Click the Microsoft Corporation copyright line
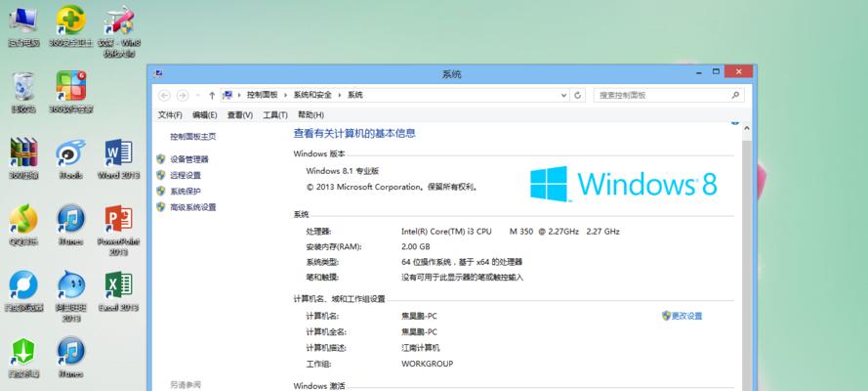Screen dimensions: 868x391 [392, 188]
